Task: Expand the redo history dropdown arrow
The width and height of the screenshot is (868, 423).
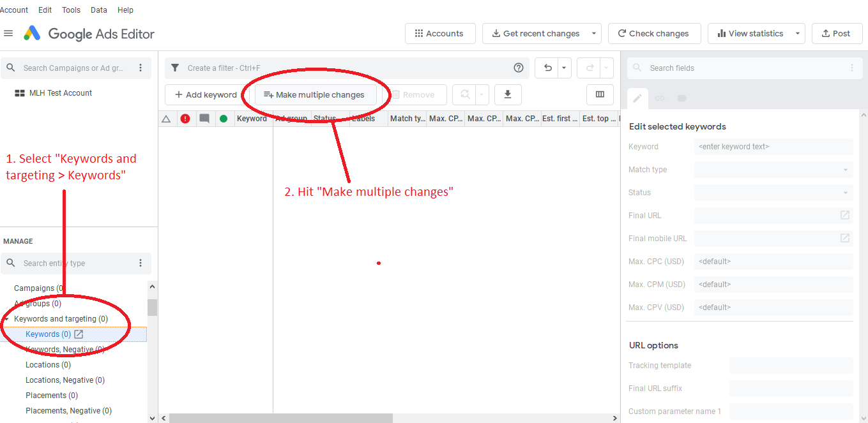Action: tap(605, 68)
